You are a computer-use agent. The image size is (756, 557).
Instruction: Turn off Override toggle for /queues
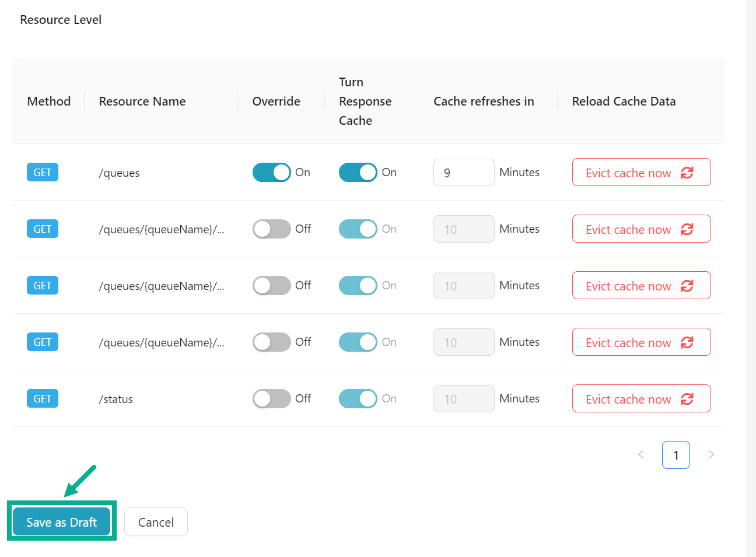(271, 173)
